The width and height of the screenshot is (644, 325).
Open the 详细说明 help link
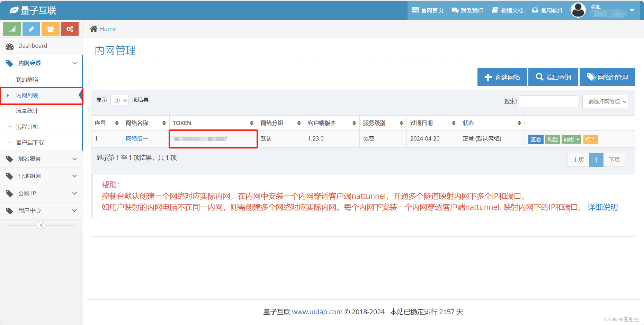coord(602,207)
